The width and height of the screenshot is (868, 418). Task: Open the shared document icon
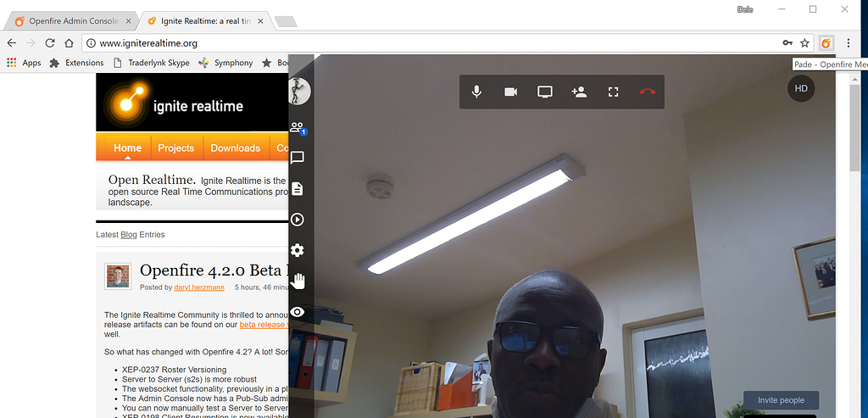298,189
